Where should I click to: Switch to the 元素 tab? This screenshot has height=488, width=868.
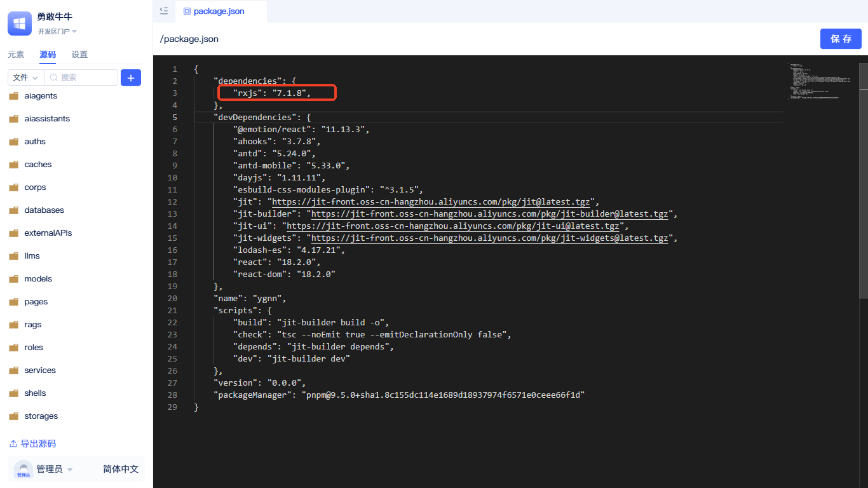click(16, 55)
